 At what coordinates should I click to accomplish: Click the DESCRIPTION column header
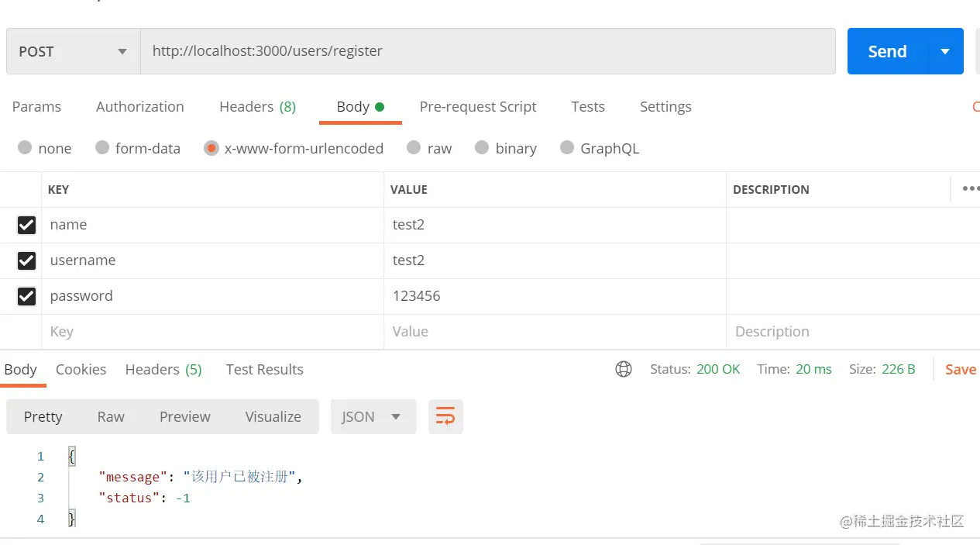pos(771,189)
